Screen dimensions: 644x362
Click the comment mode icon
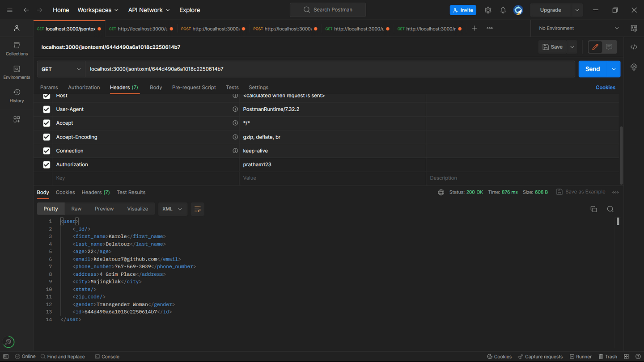click(x=609, y=47)
